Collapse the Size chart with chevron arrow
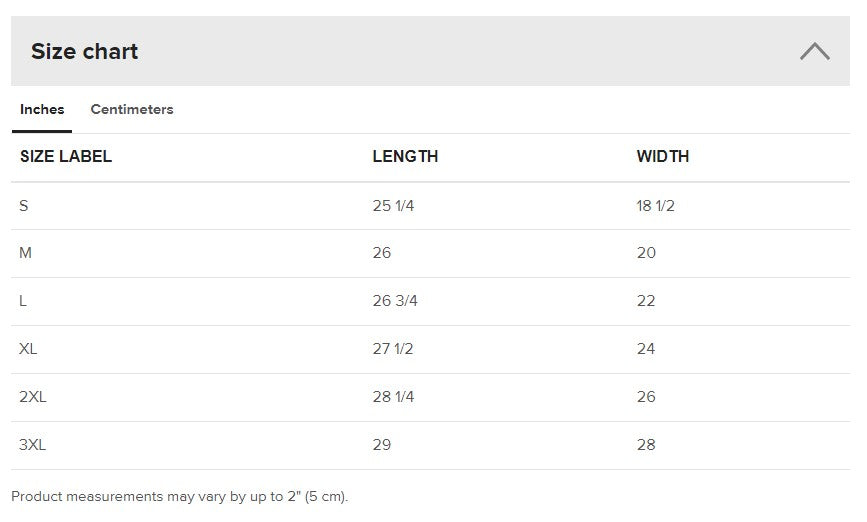This screenshot has height=522, width=867. pos(814,51)
